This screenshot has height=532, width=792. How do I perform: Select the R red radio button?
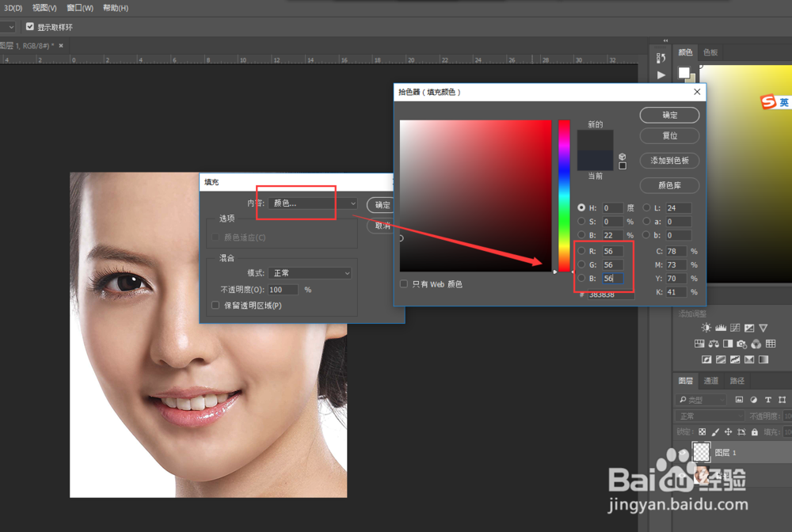[581, 251]
